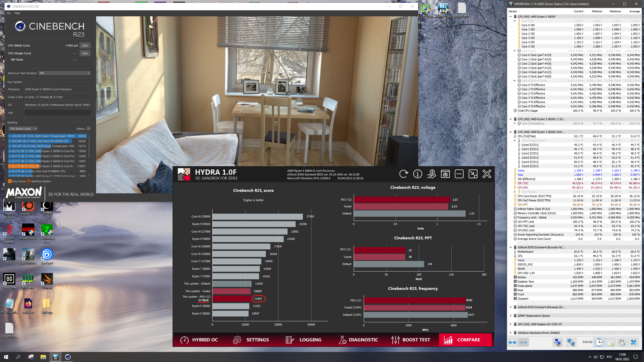Click the Info input field in Cinebench
This screenshot has height=362, width=644.
point(57,113)
